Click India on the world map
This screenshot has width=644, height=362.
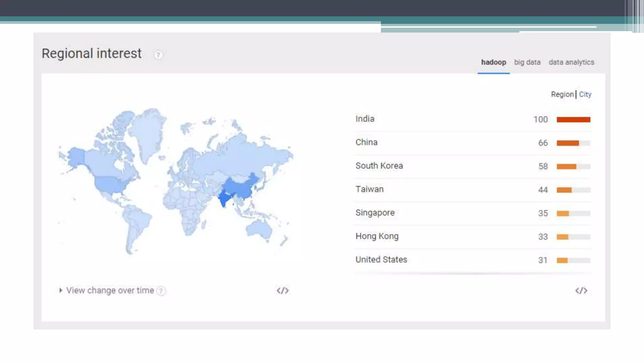224,199
